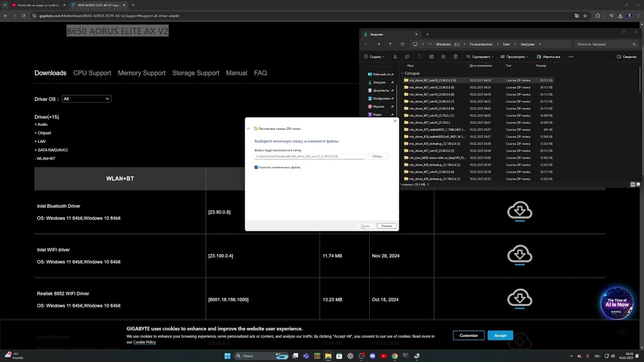Download the Intel WIFI driver 23.100.0.4
Image resolution: width=644 pixels, height=362 pixels.
coord(520,254)
